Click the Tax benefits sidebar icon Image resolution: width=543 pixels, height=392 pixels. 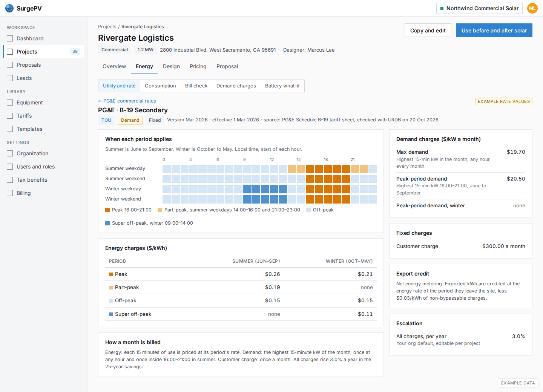coord(10,180)
